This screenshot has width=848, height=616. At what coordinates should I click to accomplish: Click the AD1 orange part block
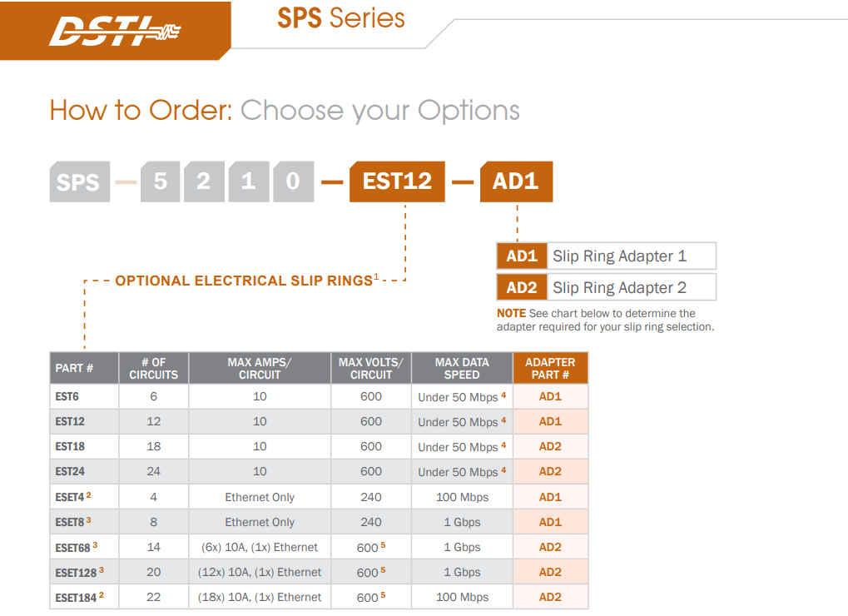coord(516,181)
